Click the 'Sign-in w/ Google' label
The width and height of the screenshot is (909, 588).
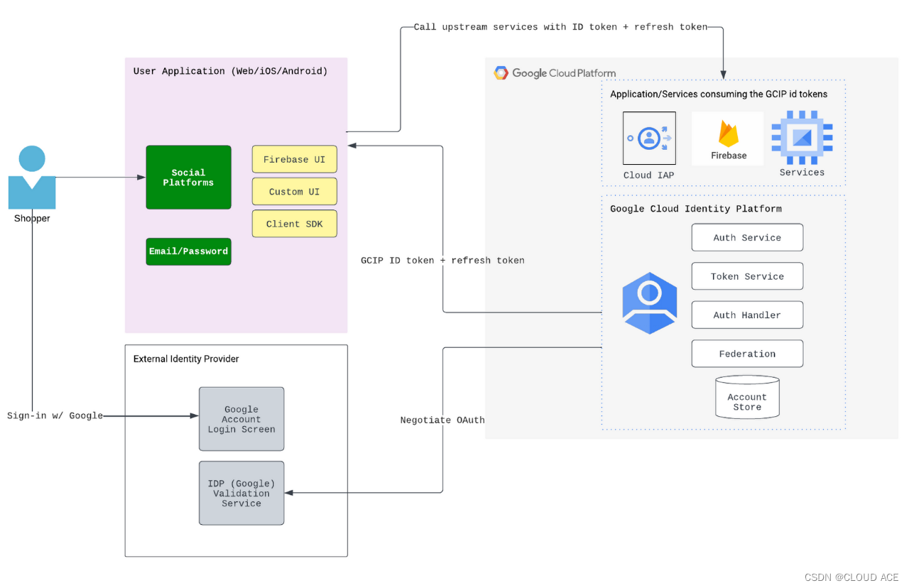pyautogui.click(x=55, y=415)
